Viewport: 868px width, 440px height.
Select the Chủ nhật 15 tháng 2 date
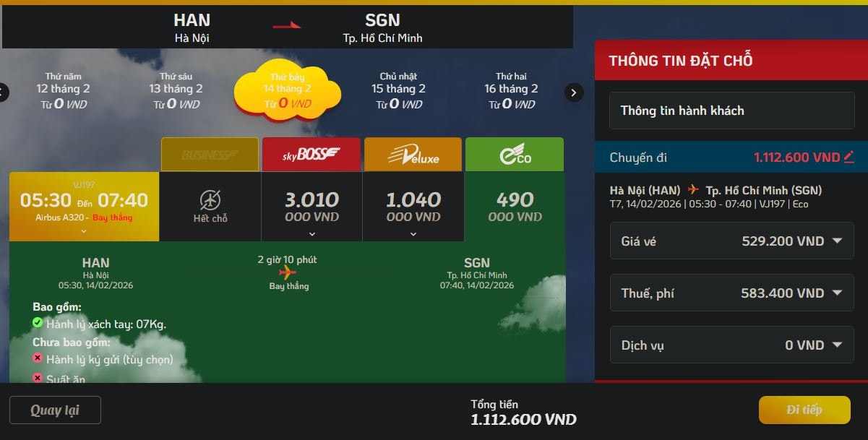(x=399, y=90)
